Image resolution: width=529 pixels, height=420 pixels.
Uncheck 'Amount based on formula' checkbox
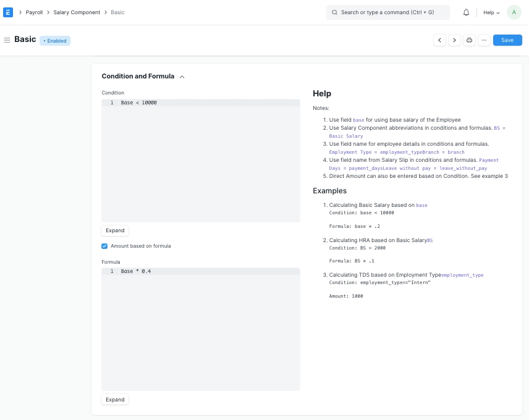[x=104, y=246]
